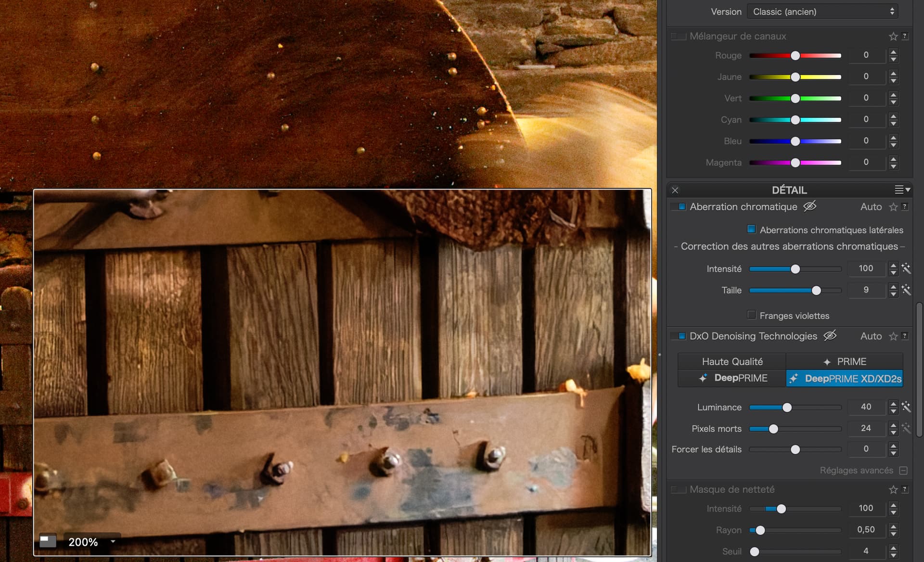Click the magic wand next to Taille
Screen dimensions: 924x562
click(x=906, y=290)
